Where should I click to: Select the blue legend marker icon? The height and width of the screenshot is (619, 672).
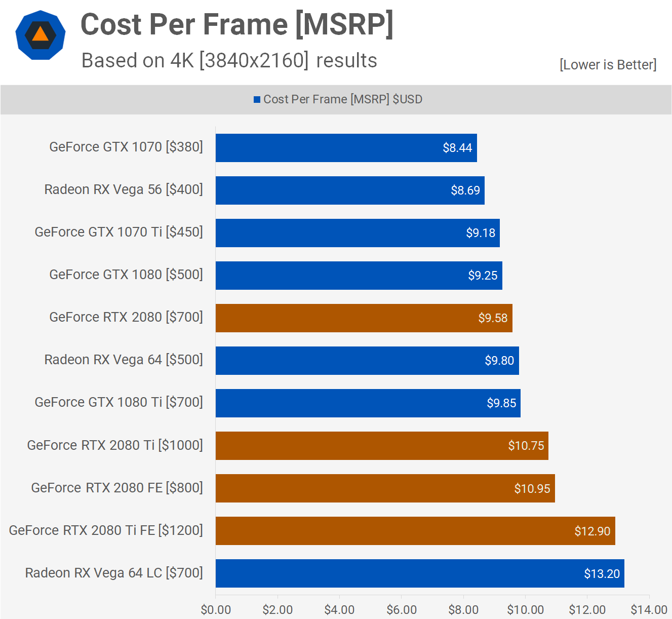pos(257,99)
